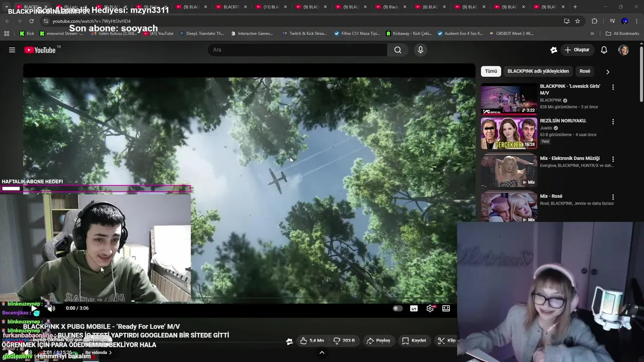Open the apps grid in the bookmarks bar
Image resolution: width=644 pixels, height=362 pixels.
pos(7,34)
